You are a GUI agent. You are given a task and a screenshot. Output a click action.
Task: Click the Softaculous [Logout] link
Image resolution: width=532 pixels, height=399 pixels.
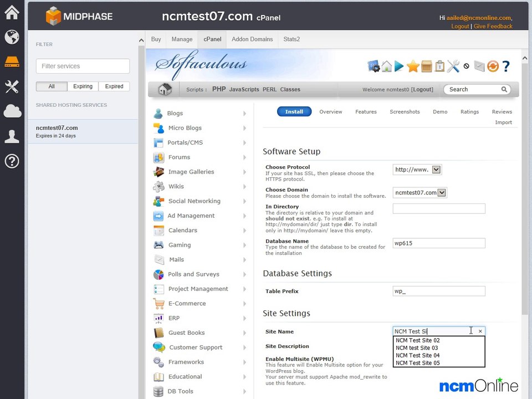(422, 89)
